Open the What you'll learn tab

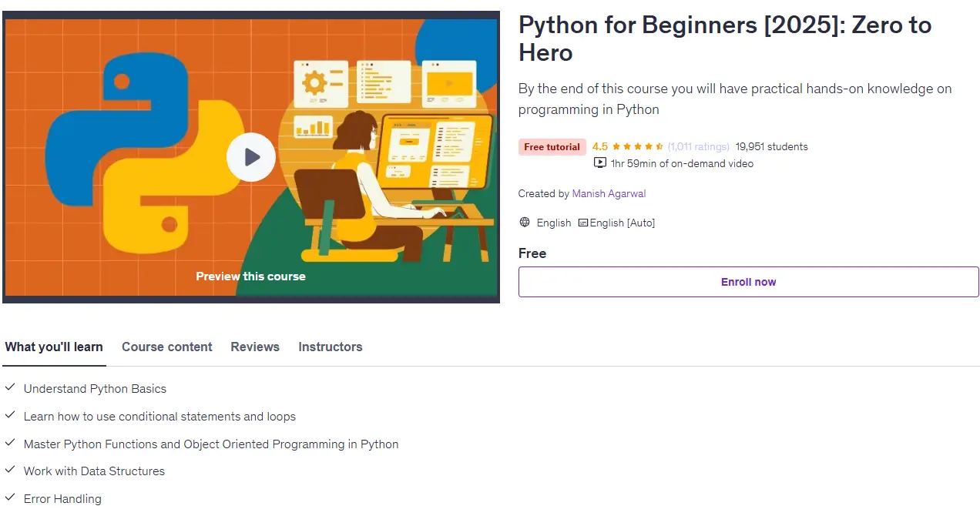54,347
